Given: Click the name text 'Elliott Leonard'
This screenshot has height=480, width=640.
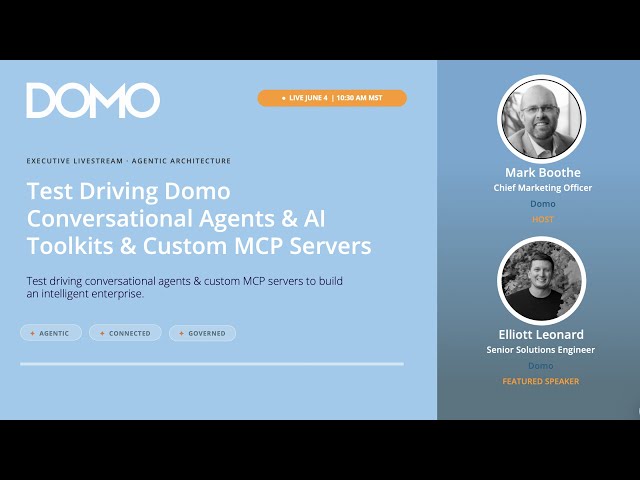Looking at the screenshot, I should [x=541, y=334].
